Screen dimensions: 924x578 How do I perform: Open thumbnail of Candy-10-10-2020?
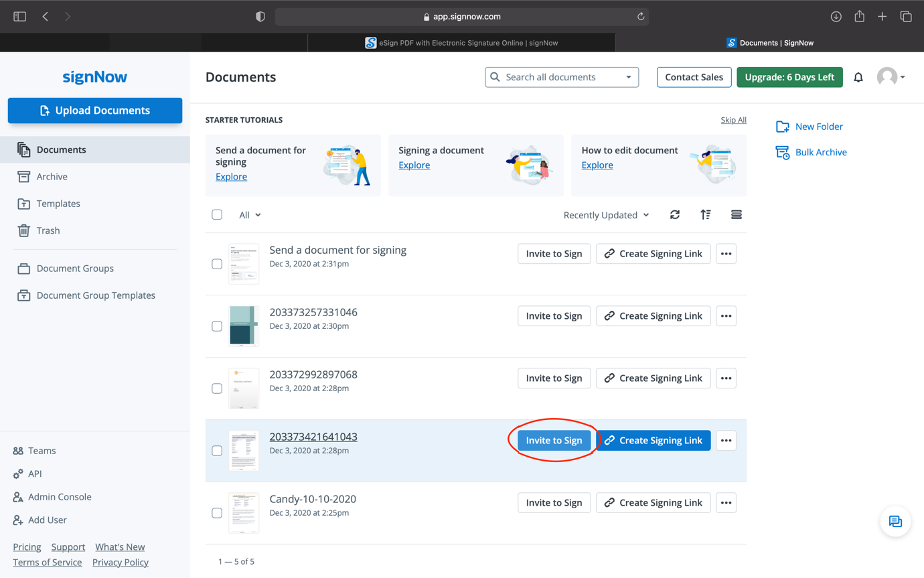point(244,512)
